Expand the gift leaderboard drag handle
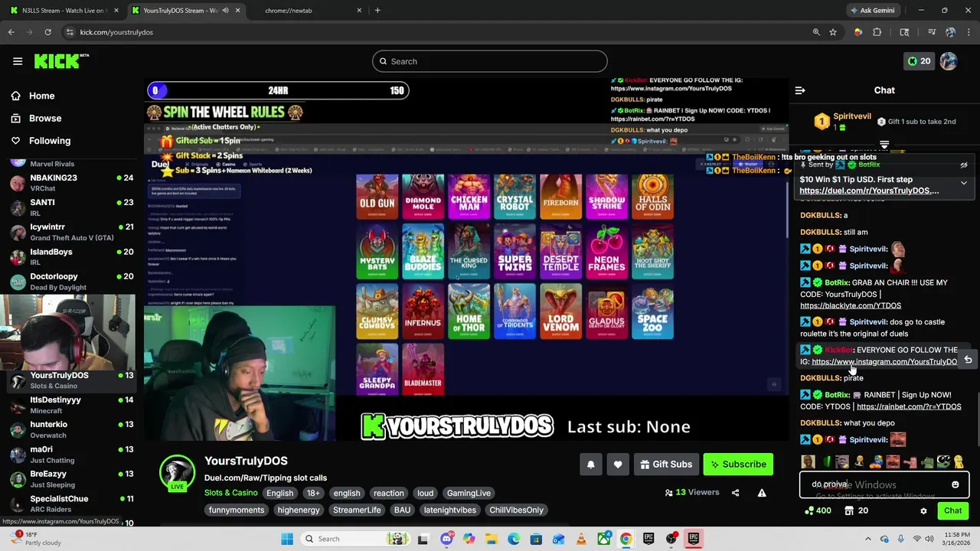Viewport: 980px width, 551px height. click(x=884, y=145)
